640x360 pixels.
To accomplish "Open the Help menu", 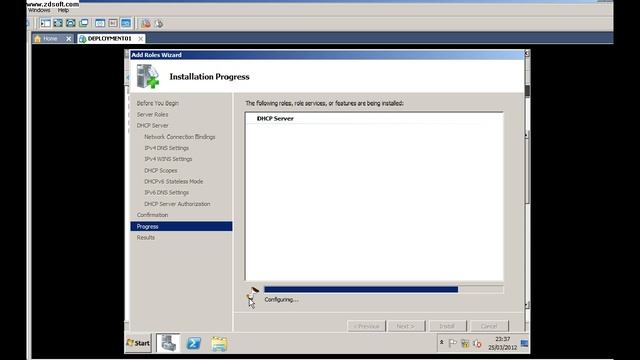I will pos(63,10).
